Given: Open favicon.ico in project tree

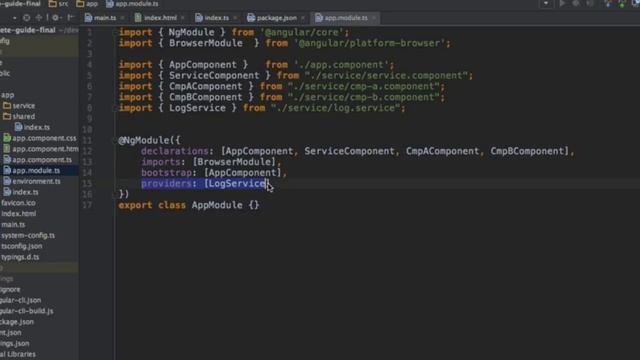Looking at the screenshot, I should (x=18, y=203).
